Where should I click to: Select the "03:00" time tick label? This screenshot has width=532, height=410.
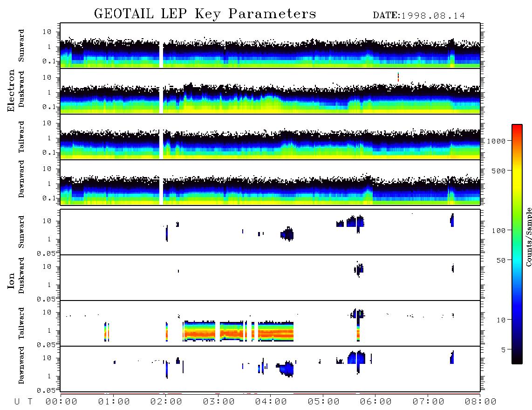click(x=219, y=402)
